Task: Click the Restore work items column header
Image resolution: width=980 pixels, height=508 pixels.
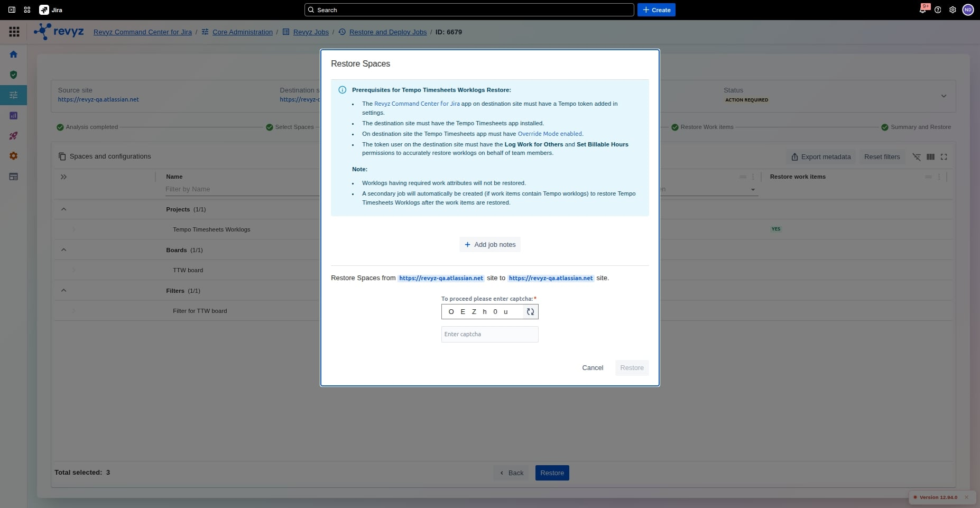Action: coord(798,177)
